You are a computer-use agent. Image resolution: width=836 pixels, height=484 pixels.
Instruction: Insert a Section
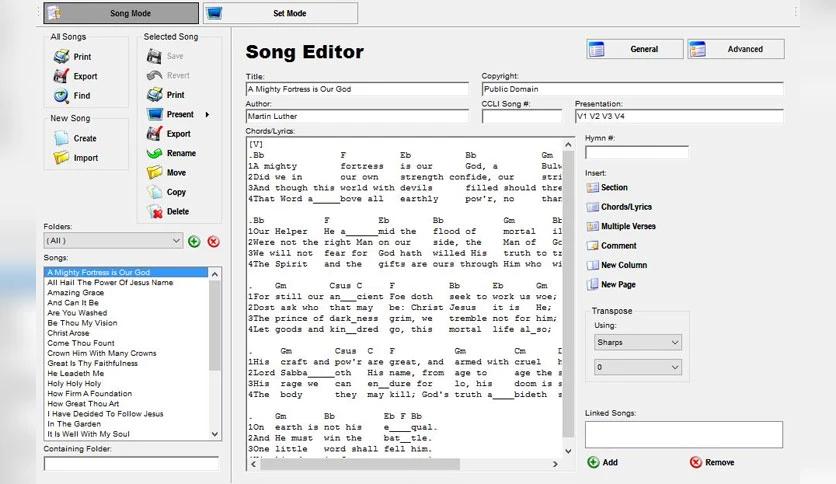click(607, 187)
